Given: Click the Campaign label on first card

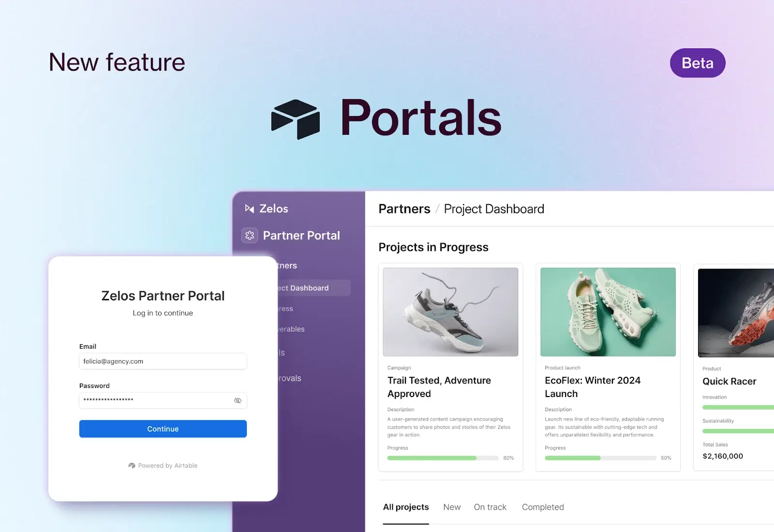Looking at the screenshot, I should [x=399, y=368].
